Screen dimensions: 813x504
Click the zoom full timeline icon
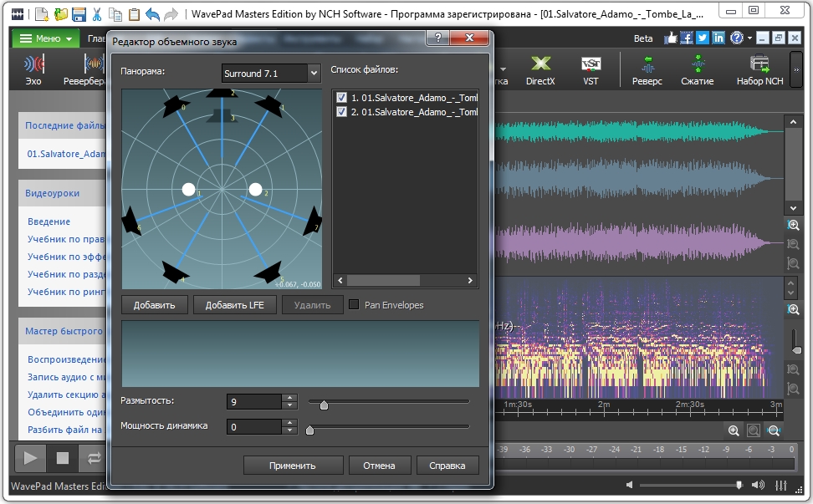pos(774,430)
